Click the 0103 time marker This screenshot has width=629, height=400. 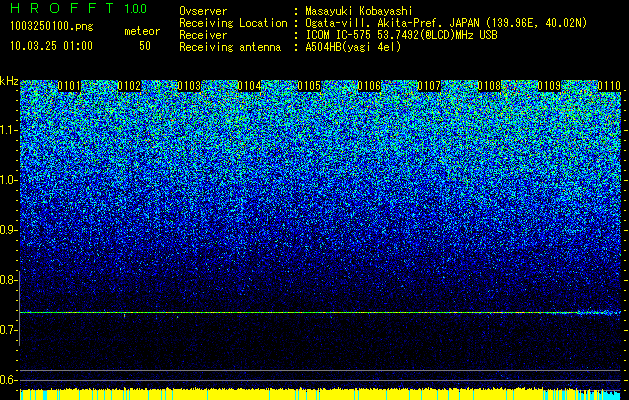(189, 86)
